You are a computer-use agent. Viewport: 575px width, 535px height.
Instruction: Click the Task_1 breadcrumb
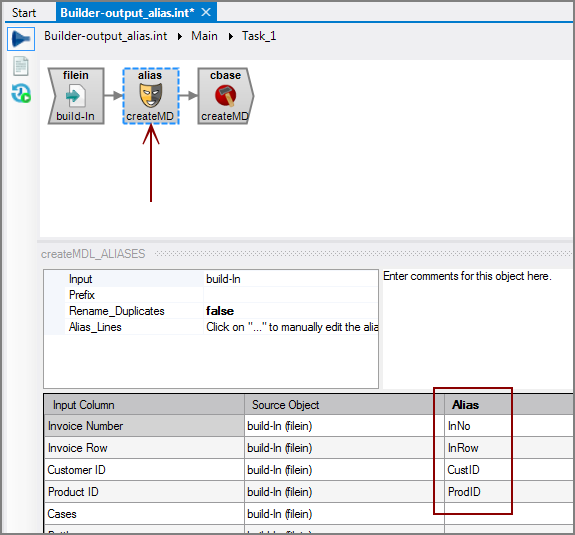(259, 36)
